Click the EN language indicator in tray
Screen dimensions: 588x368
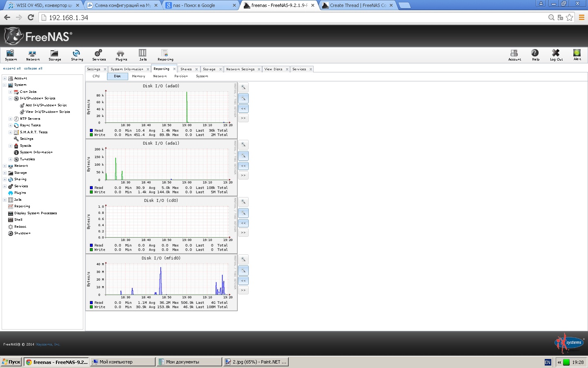(x=548, y=362)
